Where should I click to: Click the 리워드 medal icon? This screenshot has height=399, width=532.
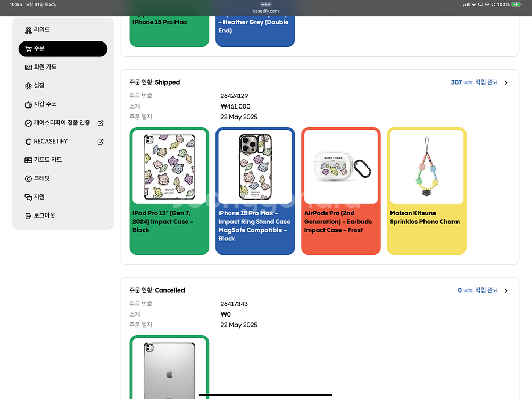[28, 30]
